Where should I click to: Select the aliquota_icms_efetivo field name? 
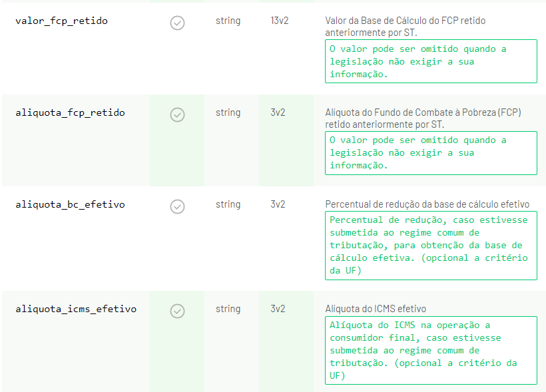pos(76,309)
